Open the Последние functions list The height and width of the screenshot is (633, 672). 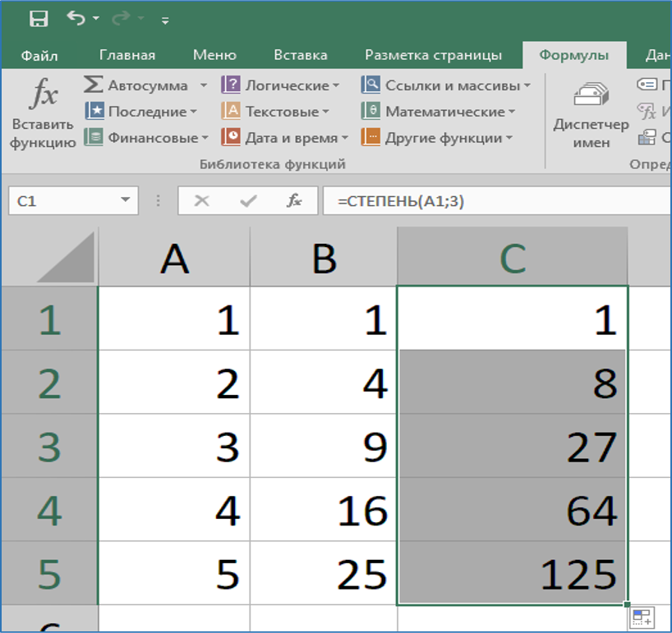tap(140, 112)
